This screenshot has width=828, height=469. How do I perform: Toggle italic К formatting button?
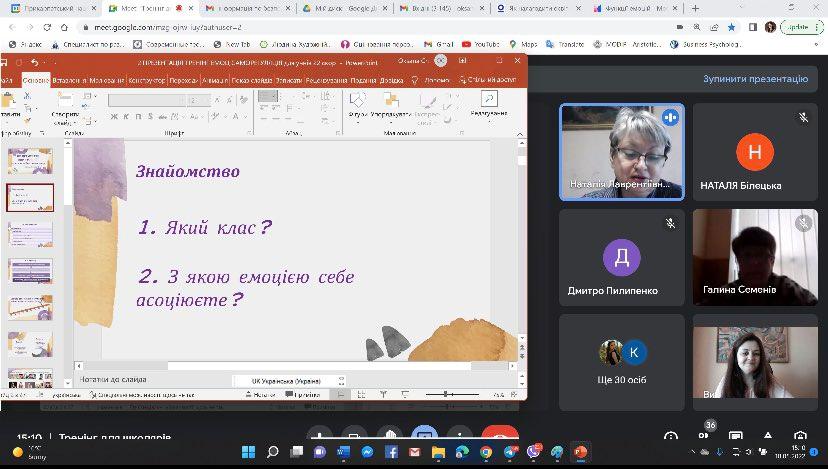click(124, 115)
